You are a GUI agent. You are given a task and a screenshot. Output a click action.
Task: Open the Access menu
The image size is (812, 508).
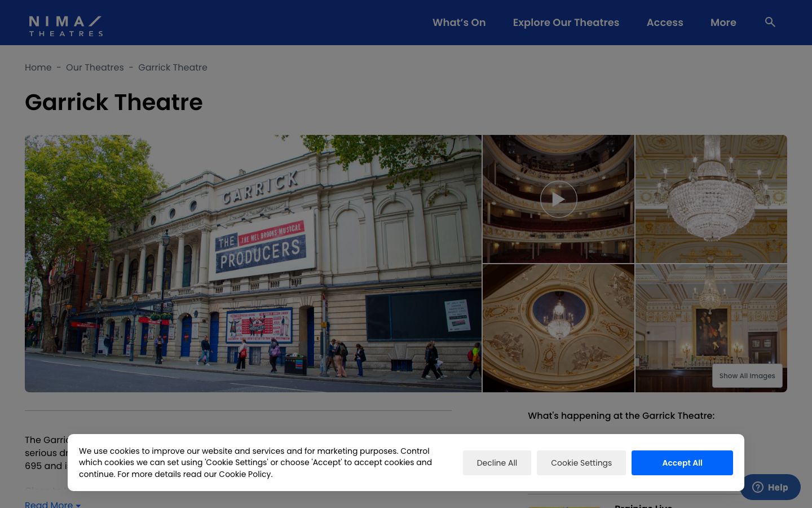tap(665, 23)
